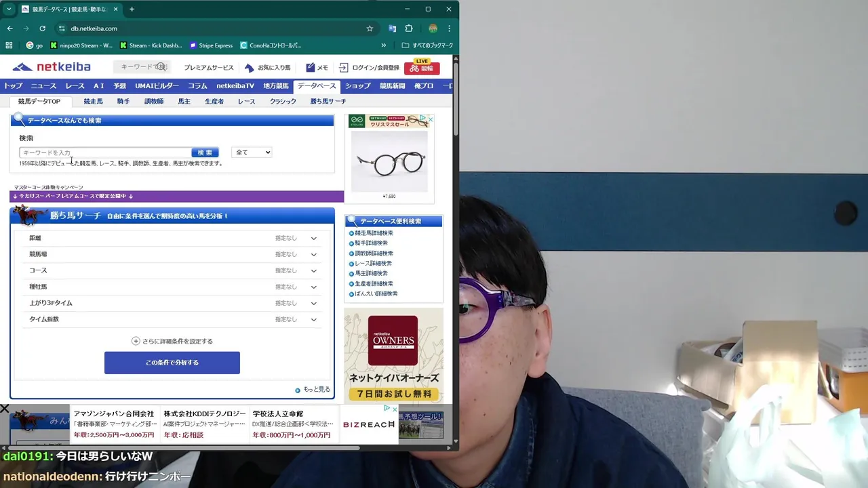Viewport: 868px width, 488px height.
Task: Open the browser extensions puzzle icon
Action: coord(409,28)
